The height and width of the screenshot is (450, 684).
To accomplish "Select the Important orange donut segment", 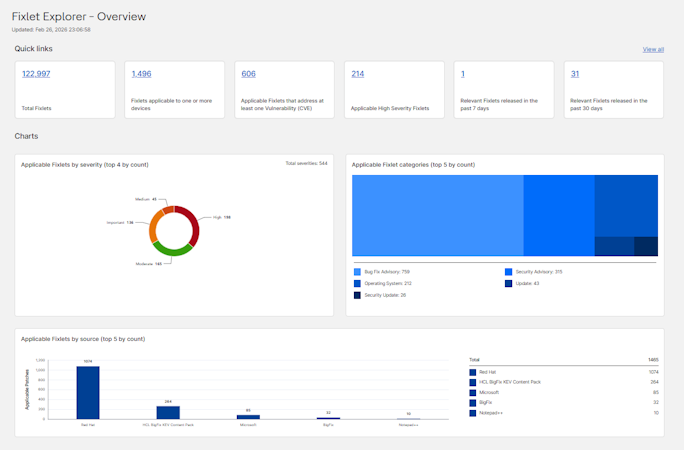I will pyautogui.click(x=153, y=227).
